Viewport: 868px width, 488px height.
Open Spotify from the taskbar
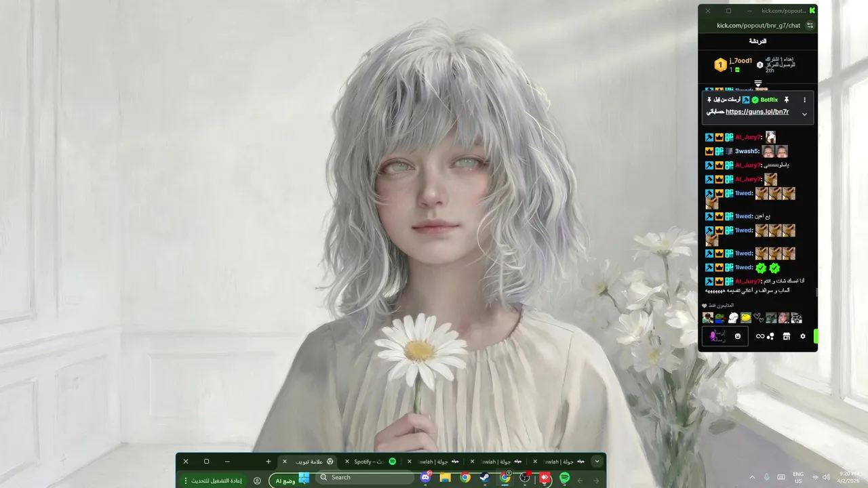click(565, 478)
